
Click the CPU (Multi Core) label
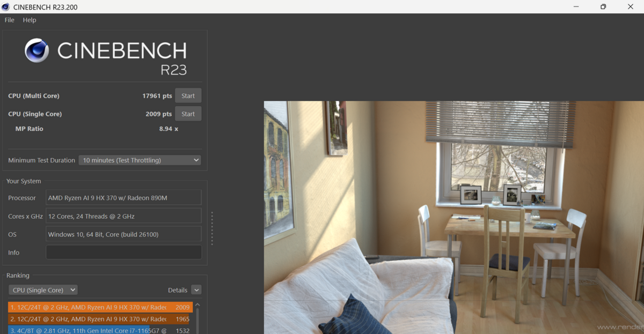point(34,96)
